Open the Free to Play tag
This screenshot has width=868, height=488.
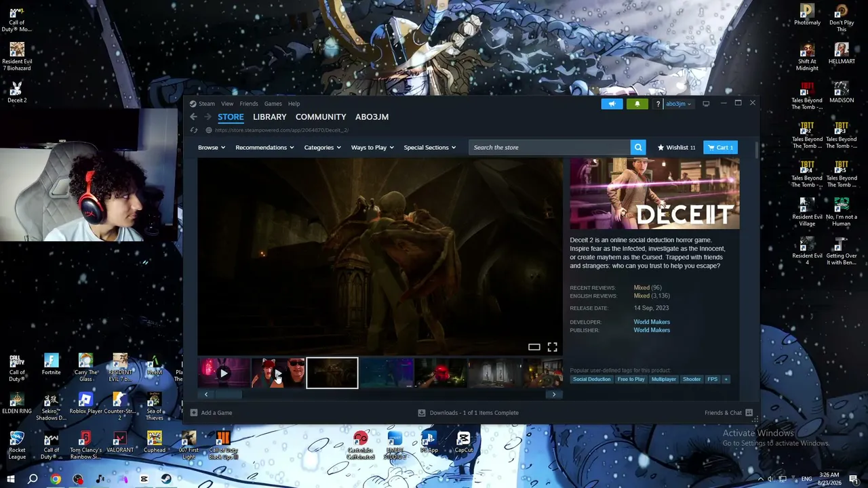(631, 379)
